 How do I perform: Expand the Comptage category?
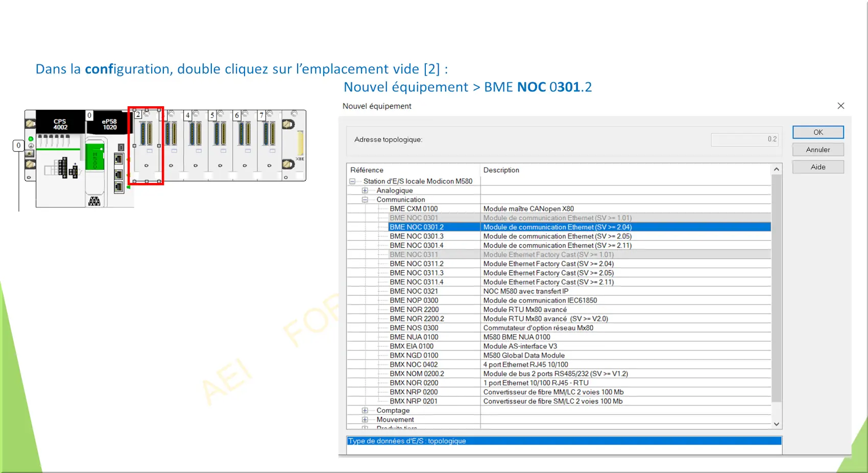coord(365,411)
